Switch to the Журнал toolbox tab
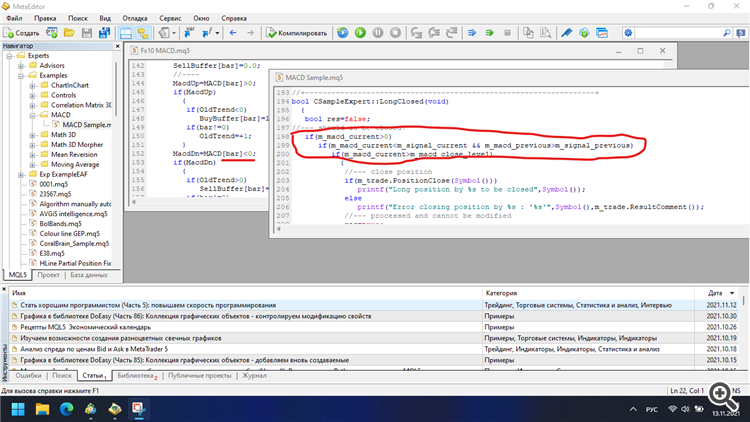The width and height of the screenshot is (750, 422). (254, 376)
